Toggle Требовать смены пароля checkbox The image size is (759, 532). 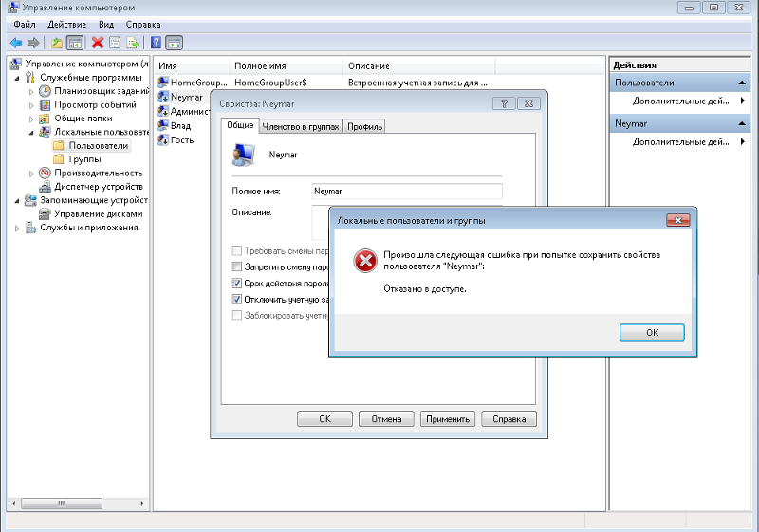(236, 250)
